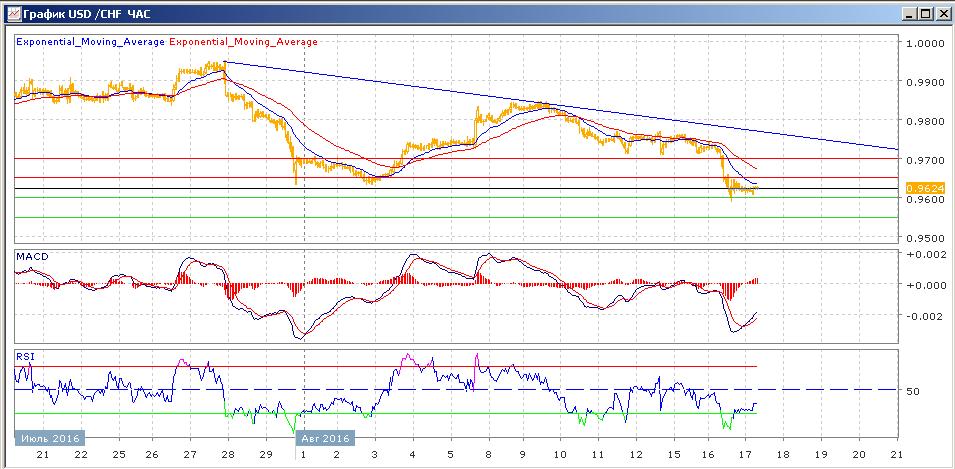Click the 1.0000 price axis label
Viewport: 955px width, 469px height.
924,44
